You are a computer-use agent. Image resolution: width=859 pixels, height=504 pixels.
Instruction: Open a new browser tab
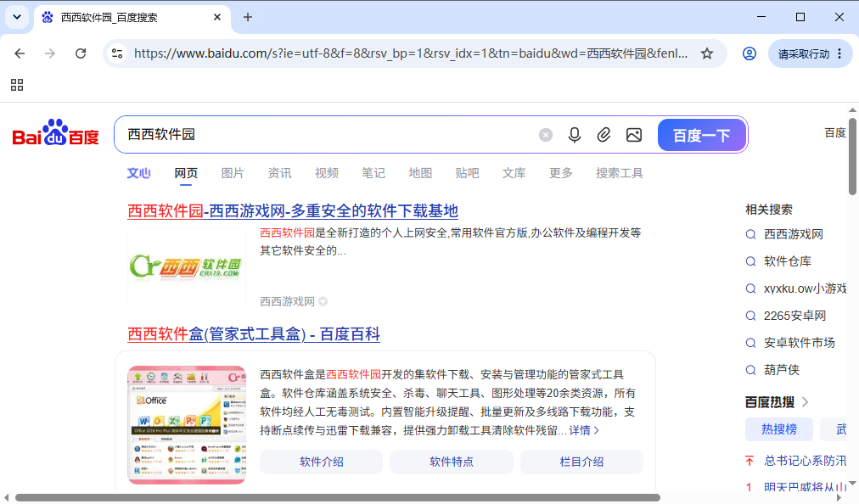point(248,17)
